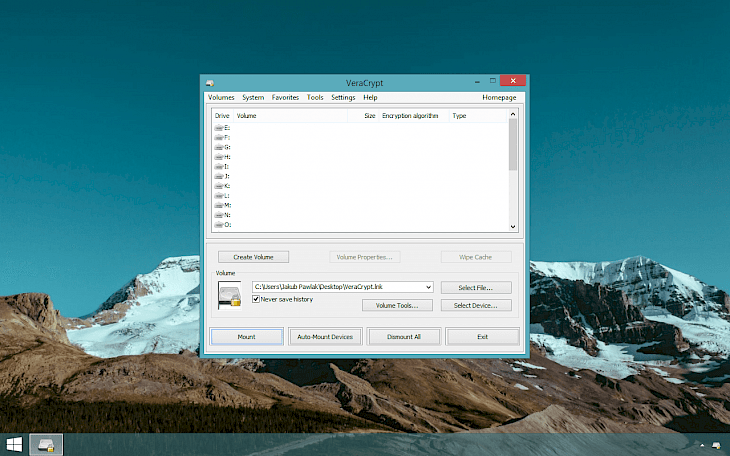Click the VeraCrypt system tray icon
Screen dimensions: 730x456
(x=716, y=446)
